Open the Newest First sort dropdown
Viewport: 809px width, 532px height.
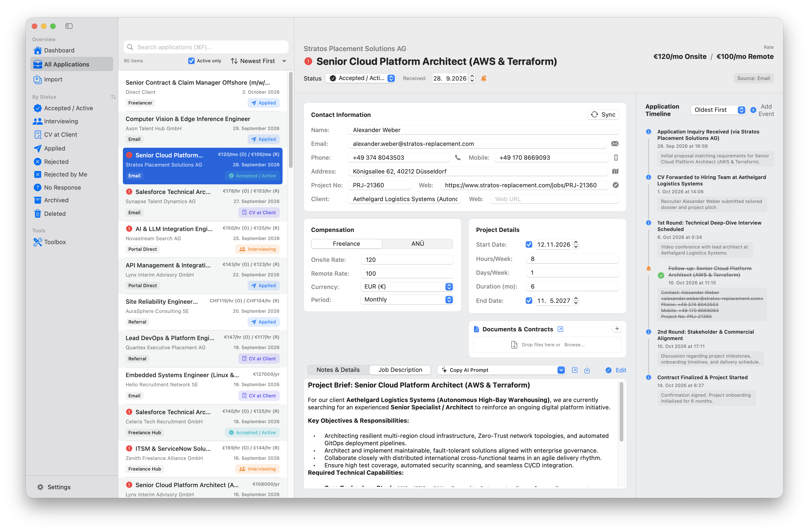click(258, 61)
